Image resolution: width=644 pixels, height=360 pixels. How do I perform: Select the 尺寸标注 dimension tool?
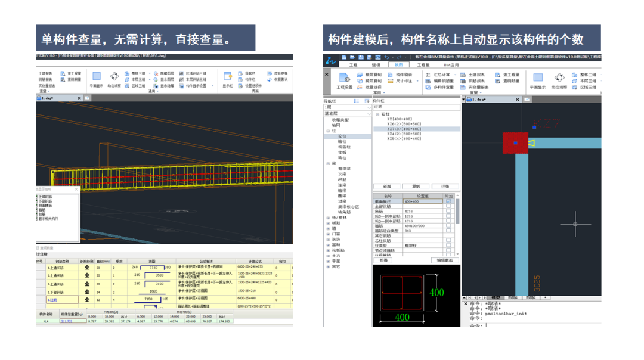400,81
